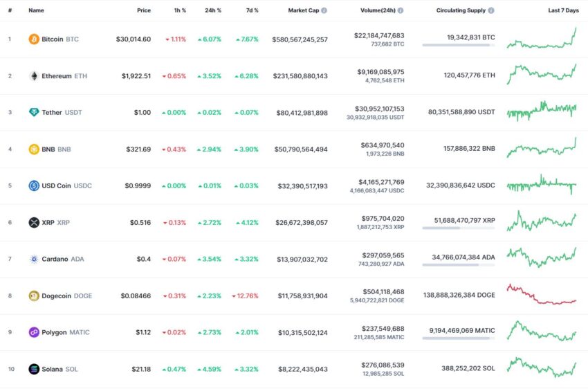The height and width of the screenshot is (391, 588).
Task: Click the Solana logo icon
Action: click(34, 370)
